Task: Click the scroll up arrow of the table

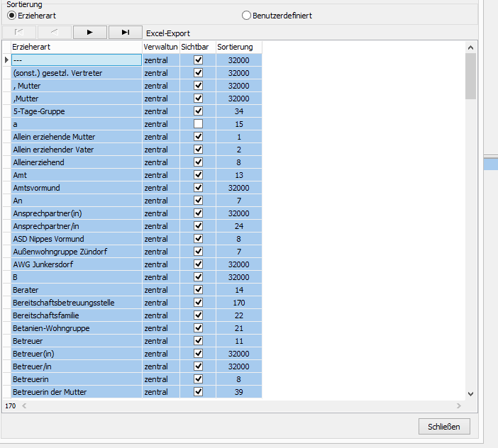Action: pyautogui.click(x=470, y=47)
